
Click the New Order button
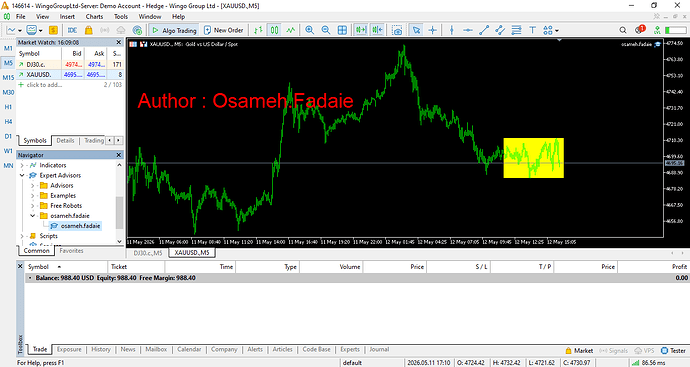click(224, 30)
